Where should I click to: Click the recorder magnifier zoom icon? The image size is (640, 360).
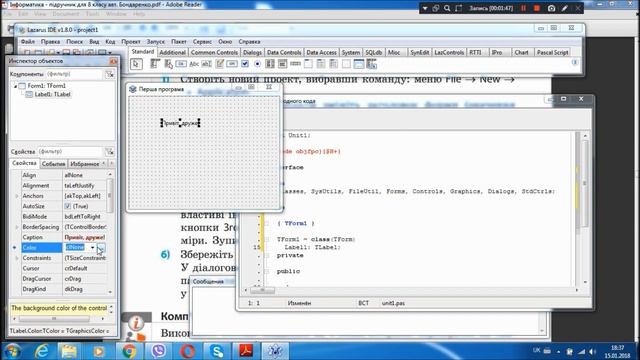[x=447, y=8]
